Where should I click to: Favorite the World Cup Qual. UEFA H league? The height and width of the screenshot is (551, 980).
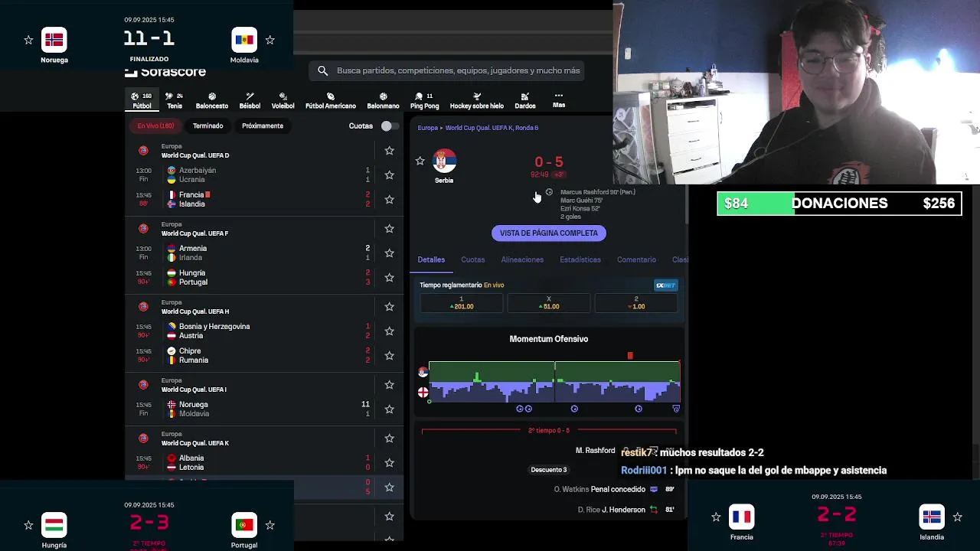point(389,307)
